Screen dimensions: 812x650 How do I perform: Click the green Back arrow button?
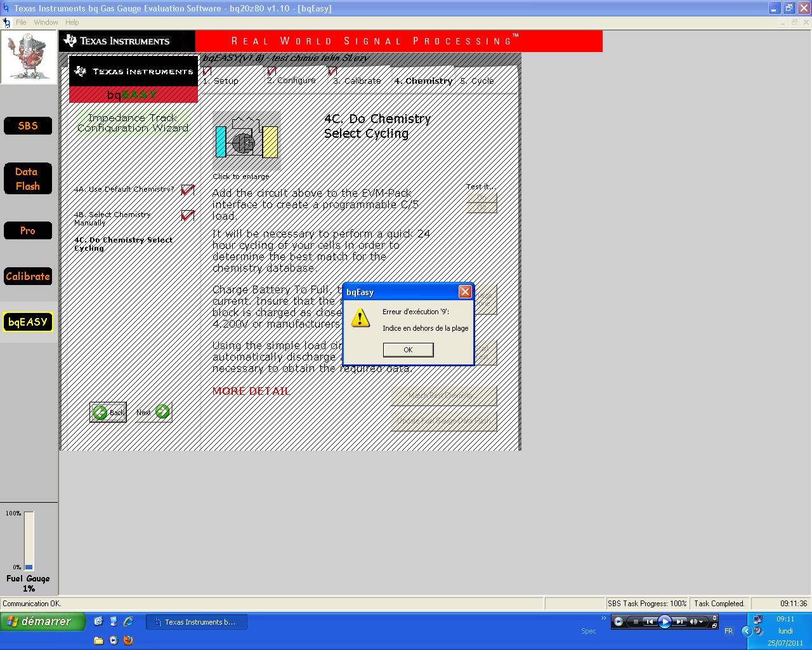tap(108, 412)
